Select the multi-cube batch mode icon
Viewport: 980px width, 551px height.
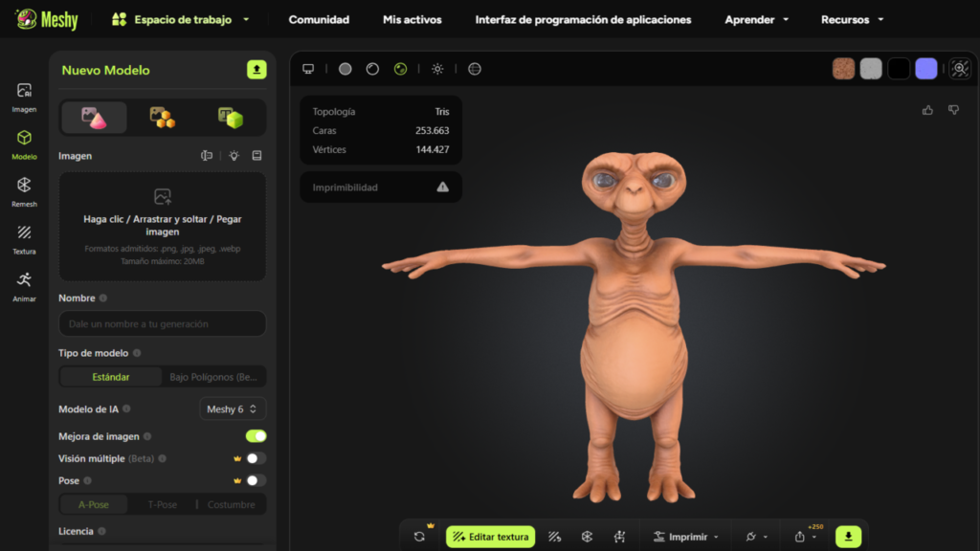pos(162,118)
